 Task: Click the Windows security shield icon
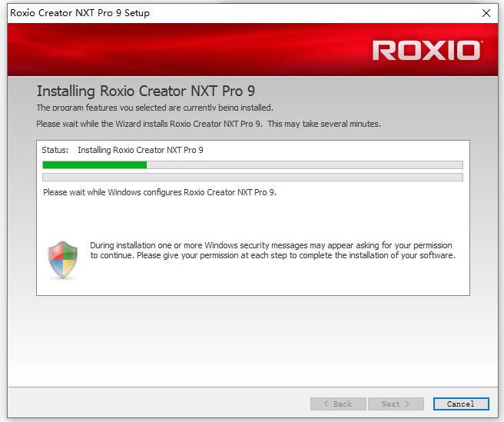tap(63, 259)
